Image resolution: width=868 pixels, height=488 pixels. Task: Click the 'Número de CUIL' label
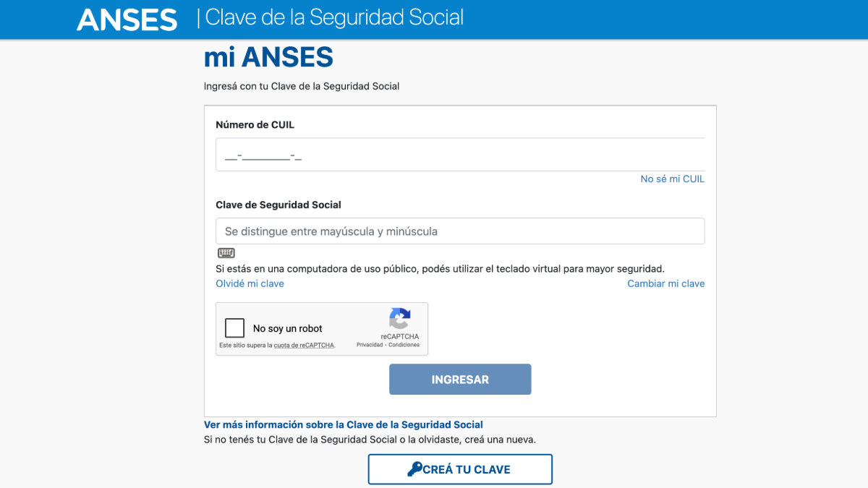(x=255, y=124)
